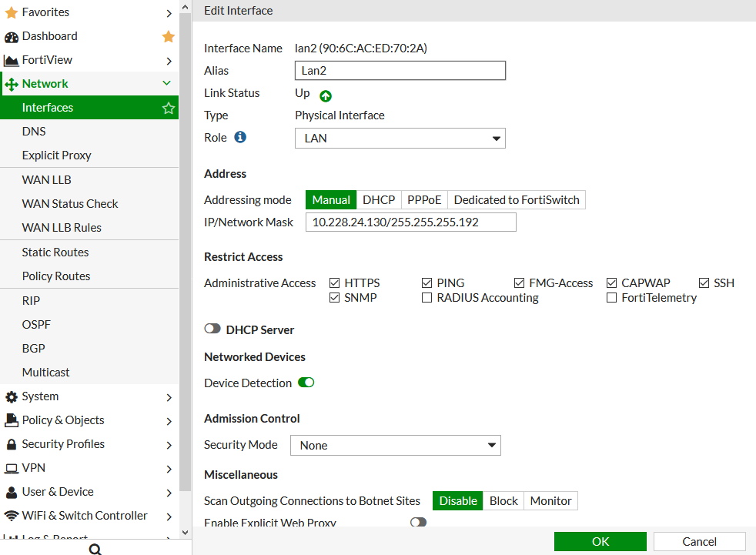Click the Policy & Objects icon

[11, 420]
